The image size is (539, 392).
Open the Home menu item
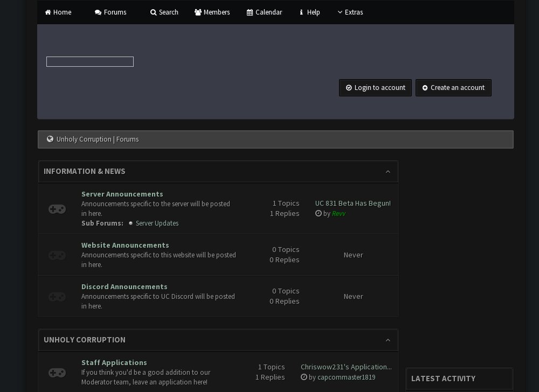(58, 12)
